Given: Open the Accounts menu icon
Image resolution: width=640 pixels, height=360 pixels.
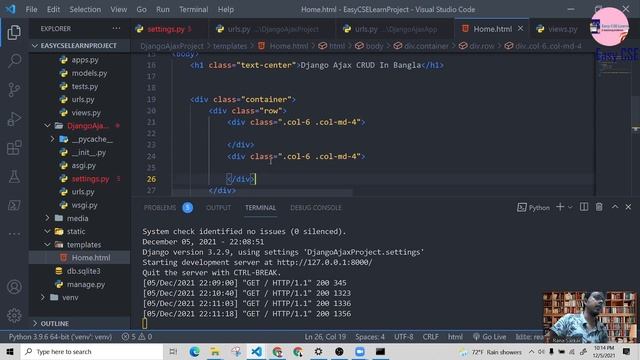Looking at the screenshot, I should point(14,287).
